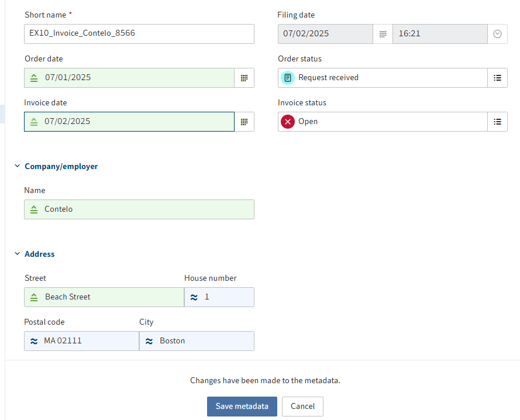Click the Invoice date 07/02/2025 field
The width and height of the screenshot is (520, 420).
(x=129, y=122)
